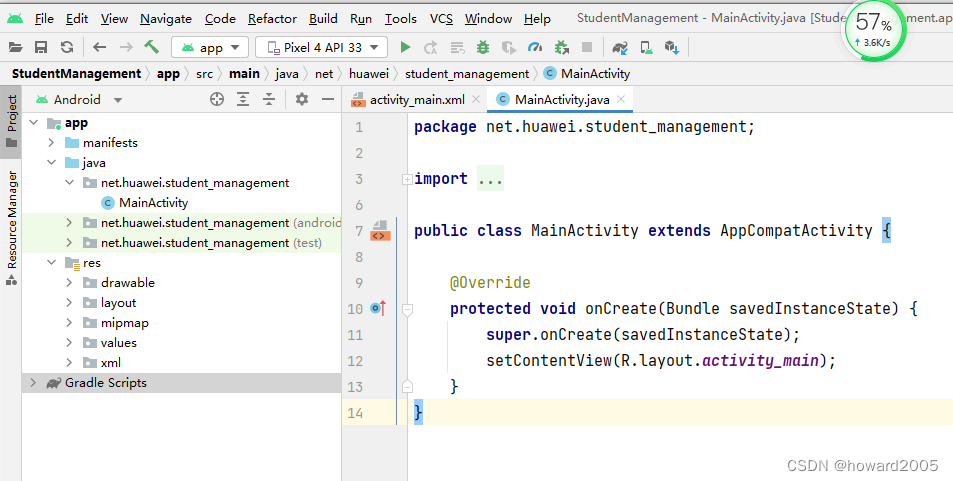Open the app run configuration dropdown
This screenshot has width=953, height=481.
[210, 47]
